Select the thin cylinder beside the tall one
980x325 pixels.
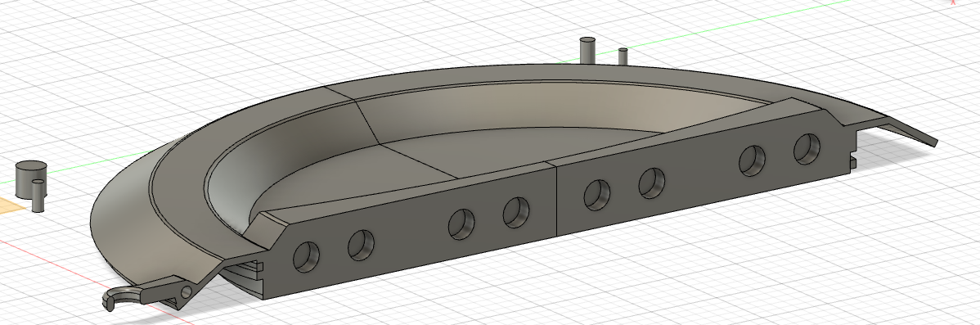coord(623,56)
